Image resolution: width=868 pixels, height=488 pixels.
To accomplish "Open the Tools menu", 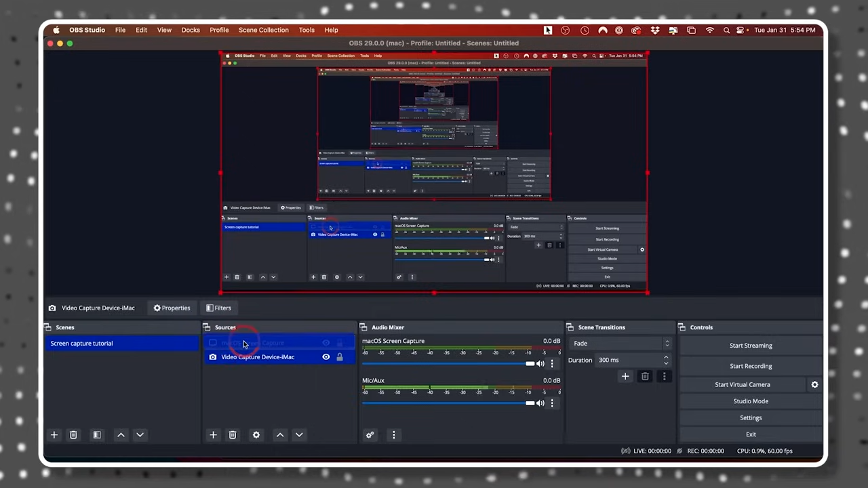I will (307, 30).
